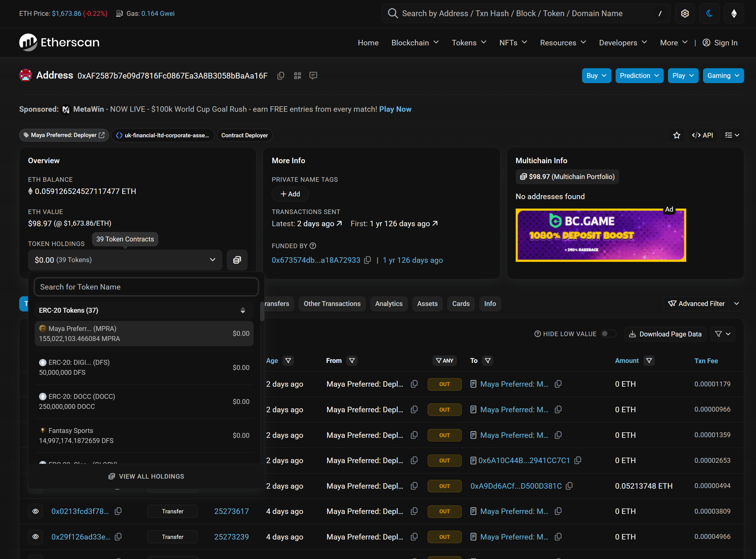Screen dimensions: 756x559
Task: Click View All Holdings link
Action: coord(146,476)
